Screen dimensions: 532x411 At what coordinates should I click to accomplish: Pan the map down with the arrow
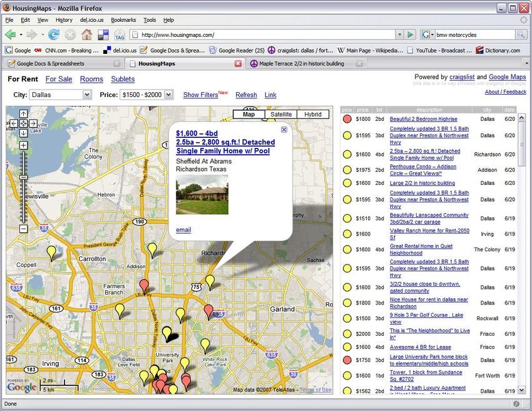pyautogui.click(x=23, y=133)
